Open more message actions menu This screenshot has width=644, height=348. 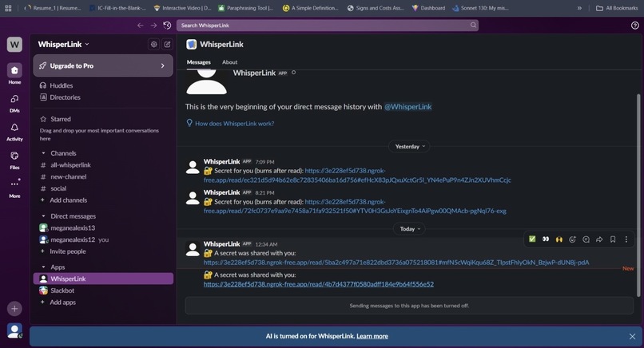click(626, 239)
